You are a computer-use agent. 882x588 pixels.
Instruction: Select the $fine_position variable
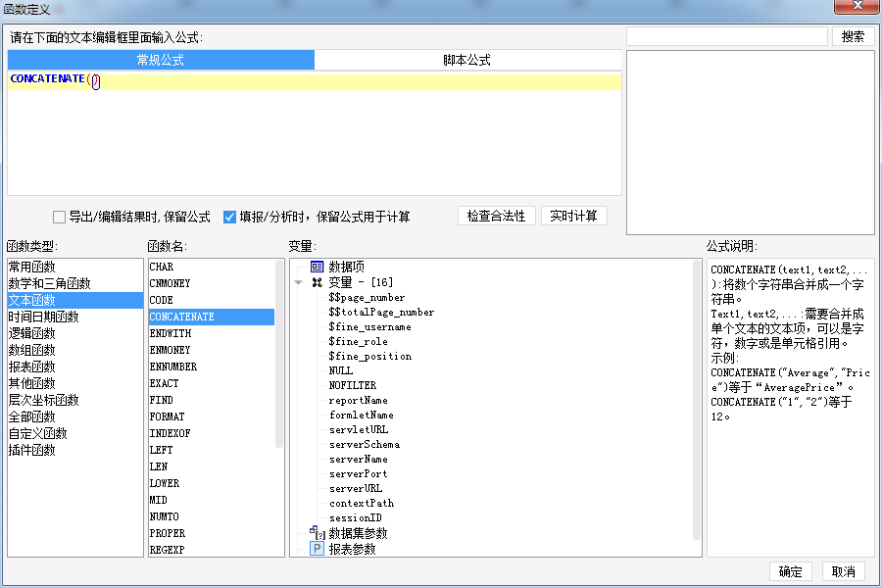[370, 356]
